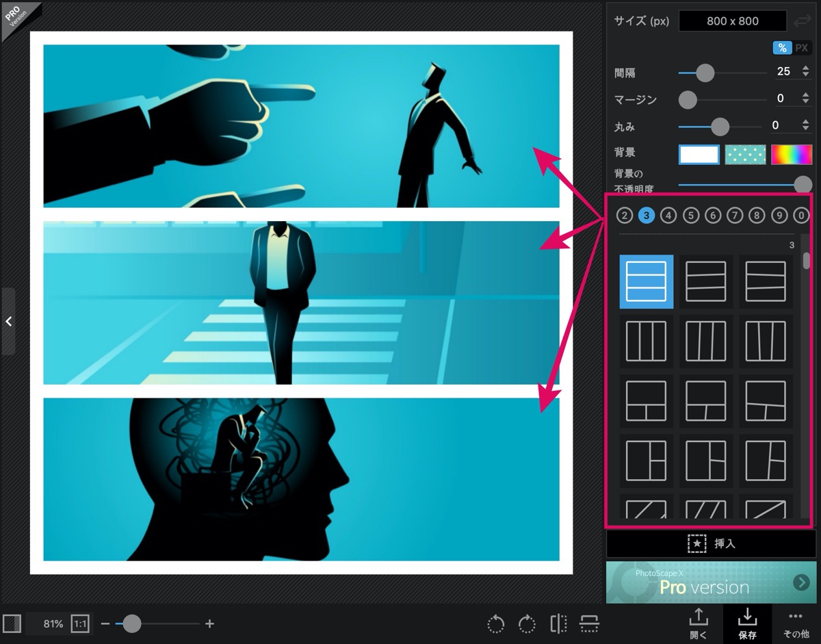Rotate the collage counterclockwise
821x644 pixels.
[x=496, y=623]
